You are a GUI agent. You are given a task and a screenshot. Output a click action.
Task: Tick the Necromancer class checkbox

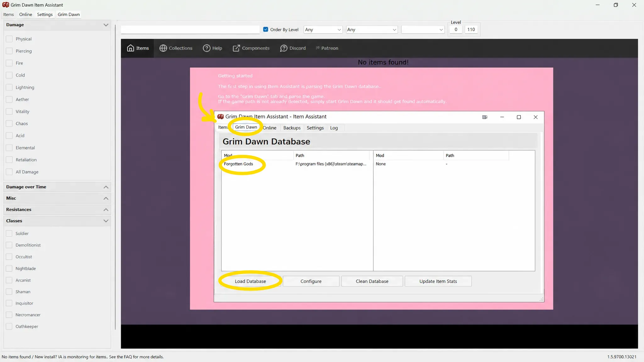pos(9,315)
